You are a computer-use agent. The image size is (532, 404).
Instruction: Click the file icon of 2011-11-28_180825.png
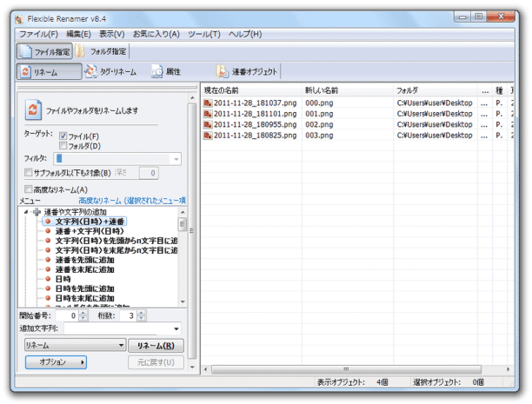pyautogui.click(x=208, y=136)
